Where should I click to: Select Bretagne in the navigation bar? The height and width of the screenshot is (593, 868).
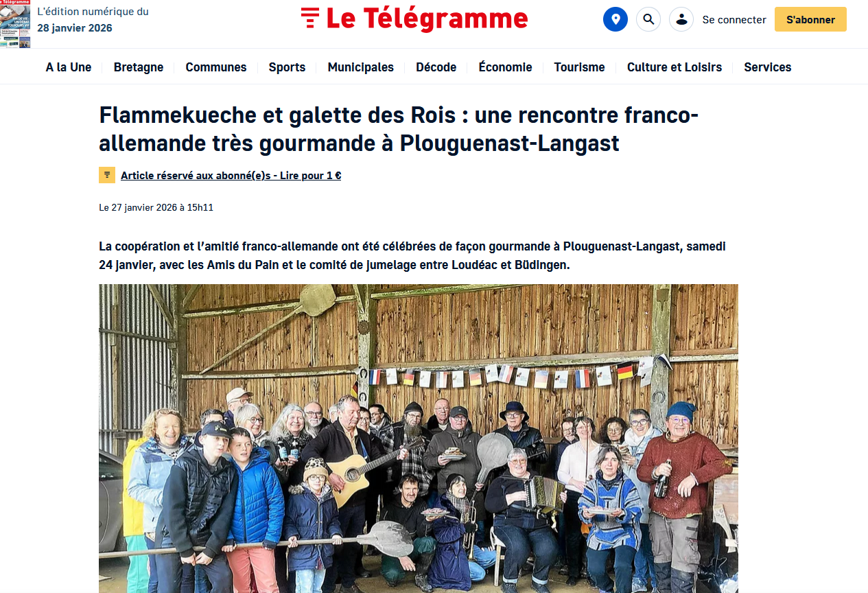[139, 67]
